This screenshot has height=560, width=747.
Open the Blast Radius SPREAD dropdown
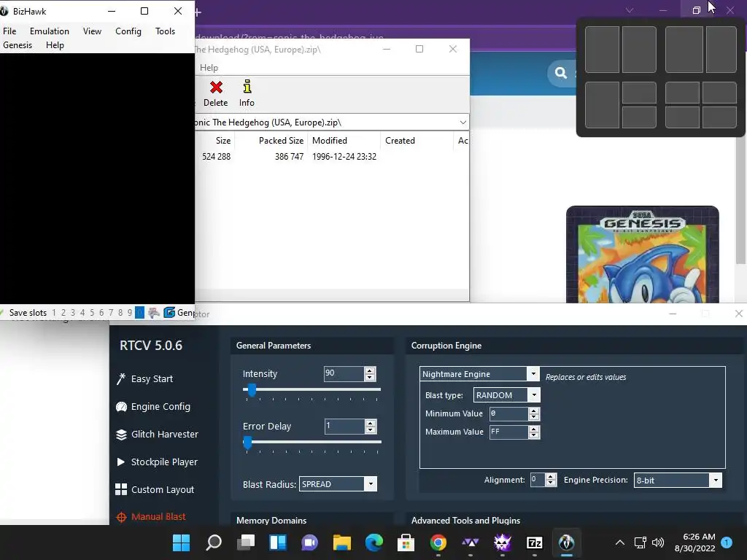371,484
